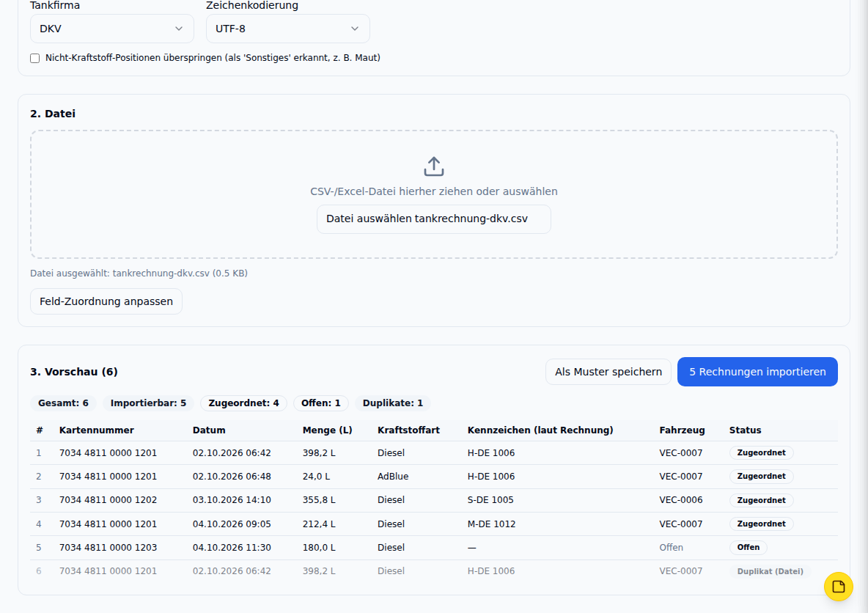Save the mapping via Als Muster speichern
Screen dimensions: 868x613
(608, 372)
